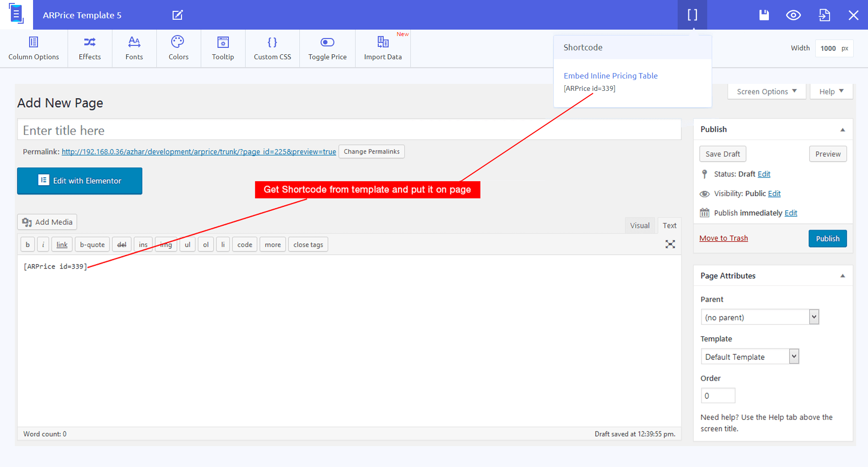Focus the Enter title here field

coord(349,130)
